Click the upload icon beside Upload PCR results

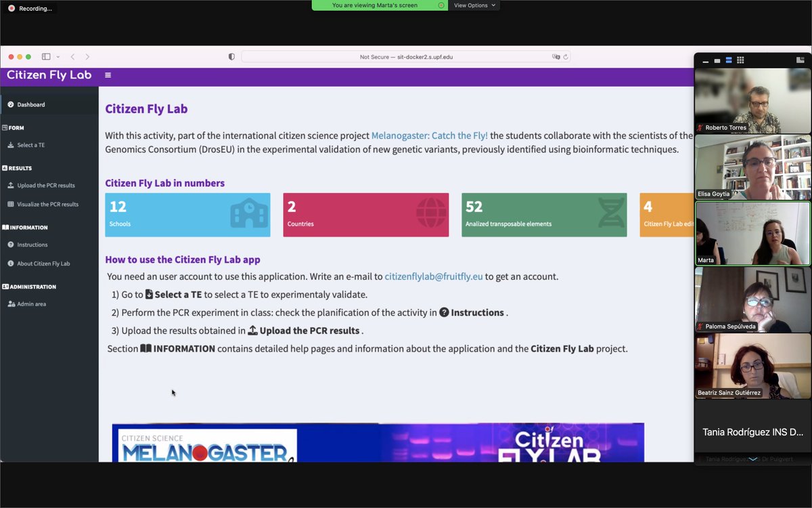point(11,185)
